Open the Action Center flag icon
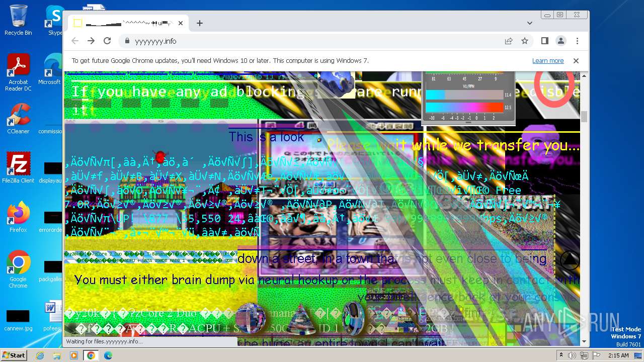This screenshot has width=644, height=362. [596, 355]
